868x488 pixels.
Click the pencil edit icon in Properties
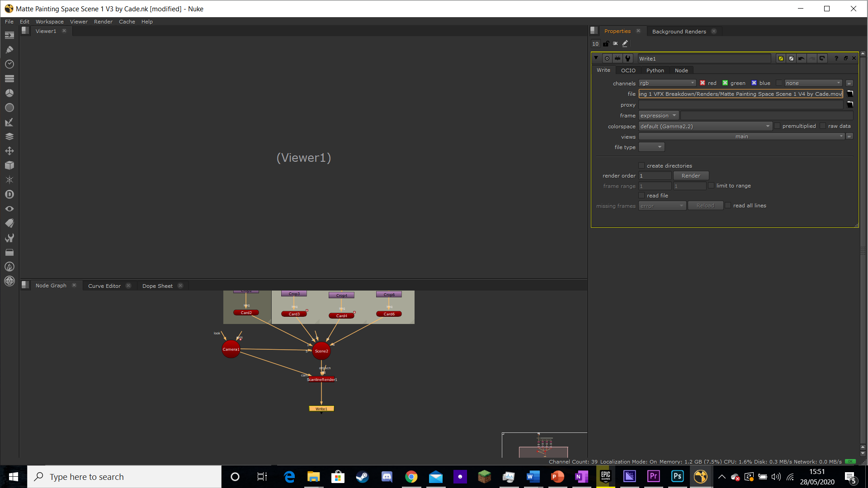(625, 44)
